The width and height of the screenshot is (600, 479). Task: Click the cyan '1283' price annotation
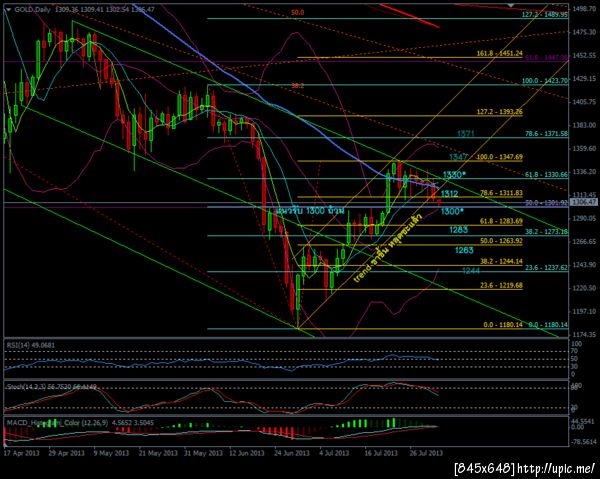458,230
